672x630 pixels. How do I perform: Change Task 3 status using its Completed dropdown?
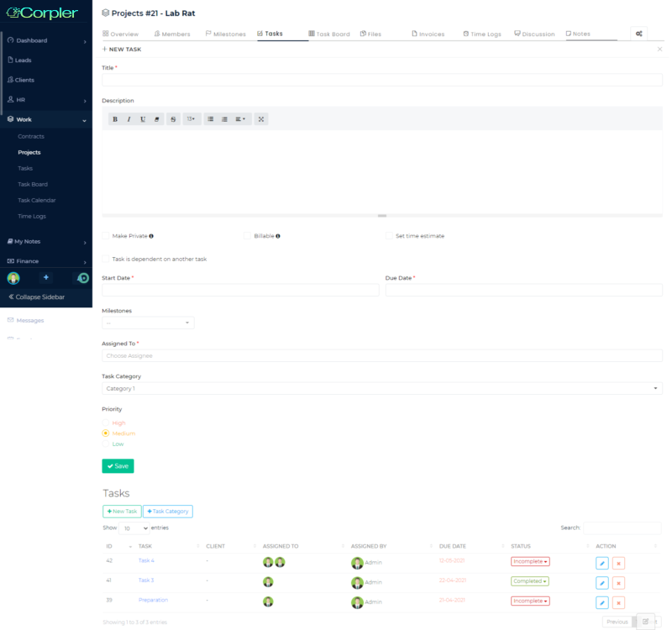[x=530, y=580]
